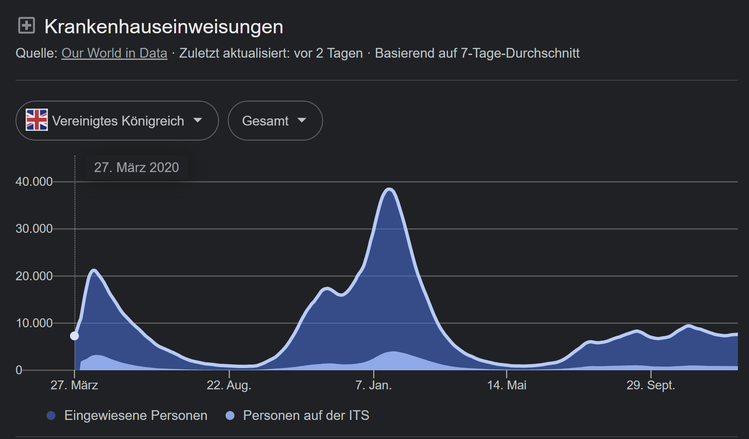Viewport: 749px width, 439px height.
Task: Click the light blue ITS legend dot
Action: 232,414
